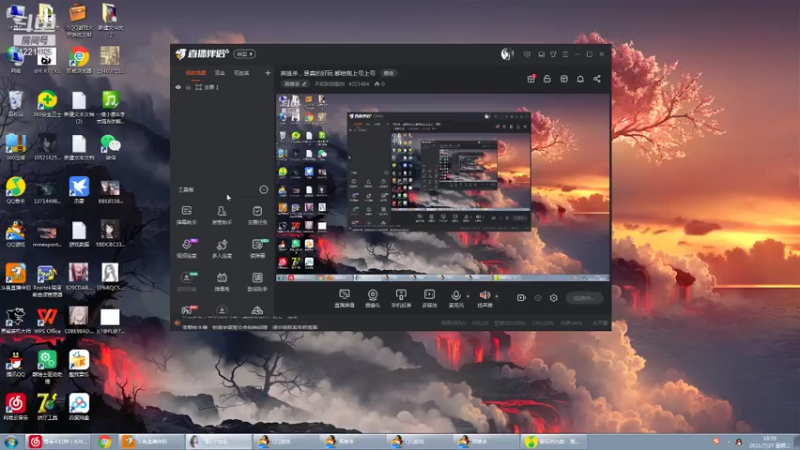800x450 pixels.
Task: Mute the speaker
Action: (x=485, y=298)
